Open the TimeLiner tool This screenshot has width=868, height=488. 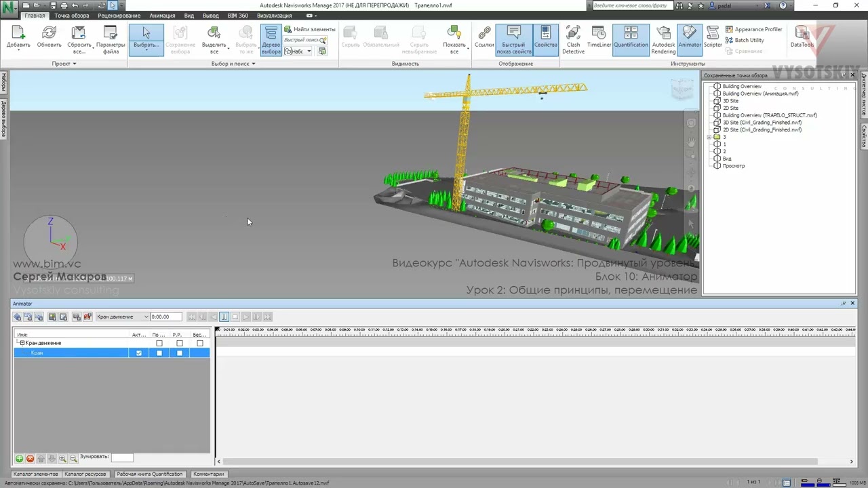point(599,37)
